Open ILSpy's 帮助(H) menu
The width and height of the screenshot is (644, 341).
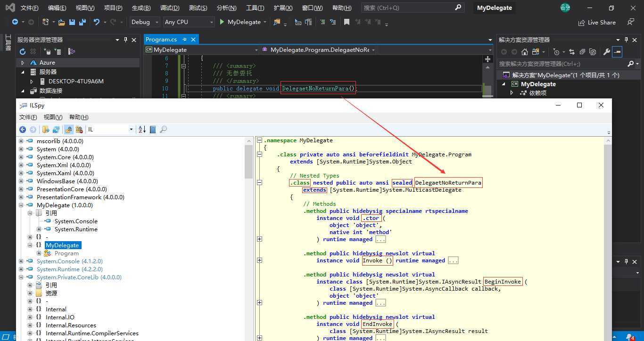79,117
